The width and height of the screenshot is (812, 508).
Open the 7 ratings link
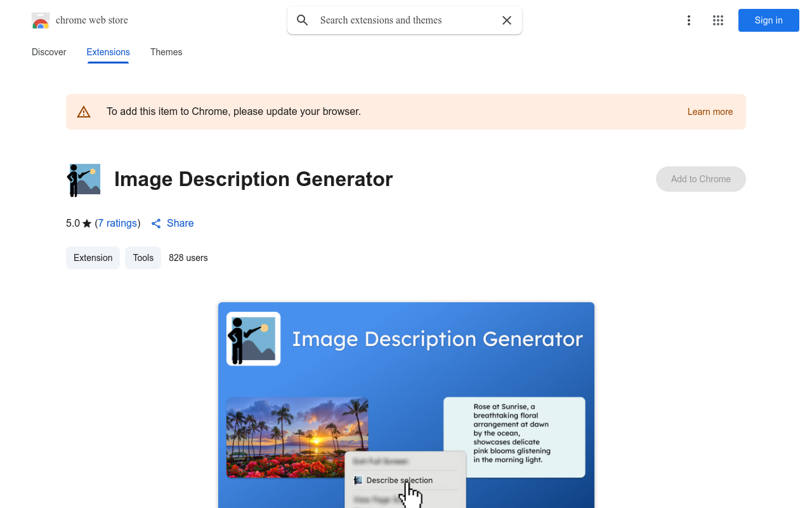click(x=117, y=224)
